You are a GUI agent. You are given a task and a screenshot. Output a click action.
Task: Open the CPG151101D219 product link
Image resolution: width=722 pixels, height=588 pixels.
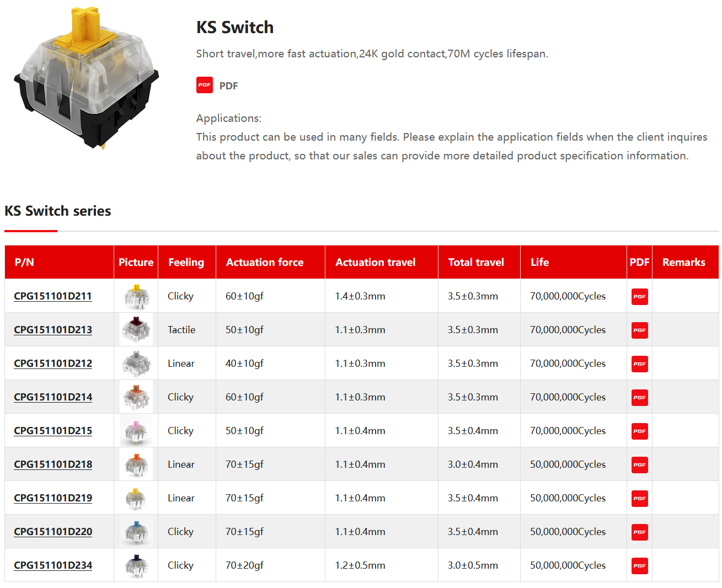[53, 498]
